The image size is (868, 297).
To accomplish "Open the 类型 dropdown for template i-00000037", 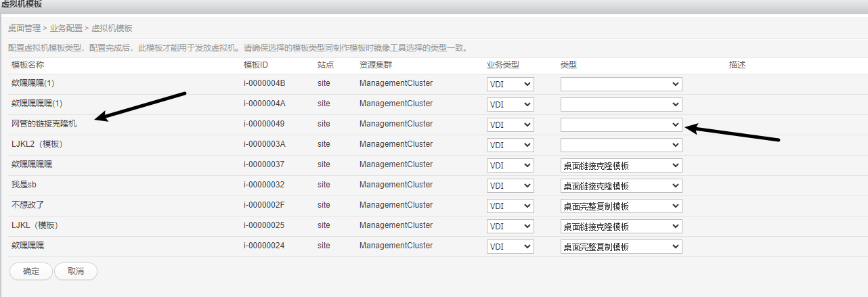I will pyautogui.click(x=621, y=165).
